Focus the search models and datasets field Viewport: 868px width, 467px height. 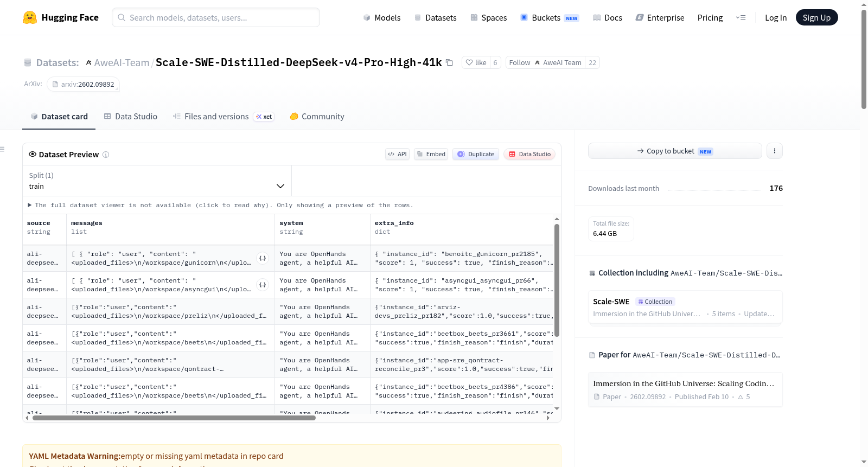[216, 17]
